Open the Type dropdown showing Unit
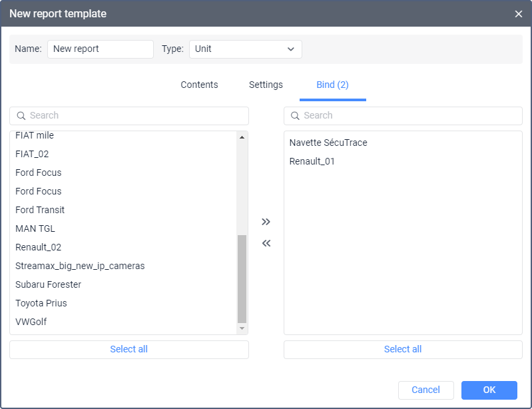The image size is (532, 409). click(x=245, y=49)
